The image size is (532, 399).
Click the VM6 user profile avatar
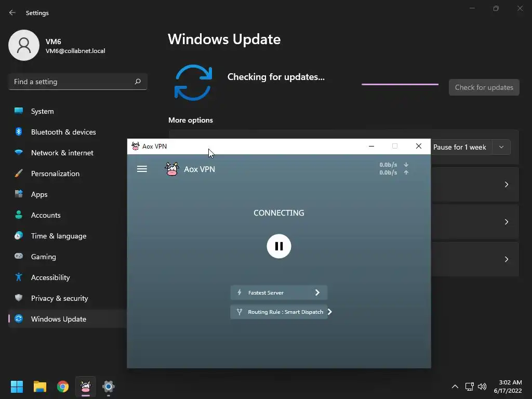[24, 45]
